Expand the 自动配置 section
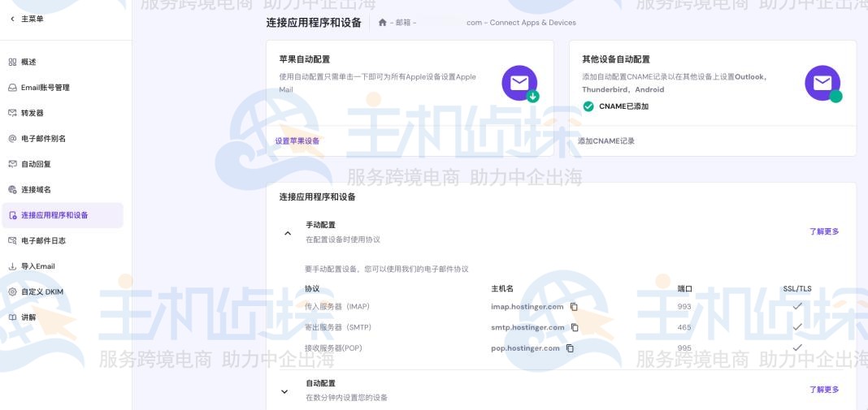 coord(284,391)
